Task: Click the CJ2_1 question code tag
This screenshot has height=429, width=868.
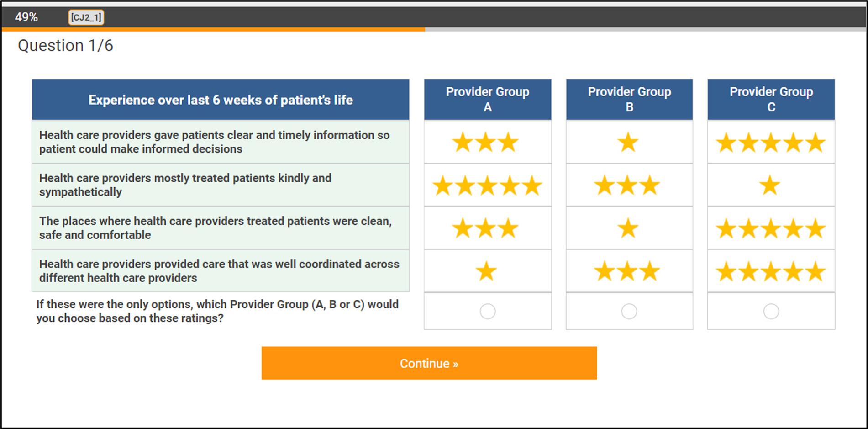Action: pyautogui.click(x=86, y=17)
